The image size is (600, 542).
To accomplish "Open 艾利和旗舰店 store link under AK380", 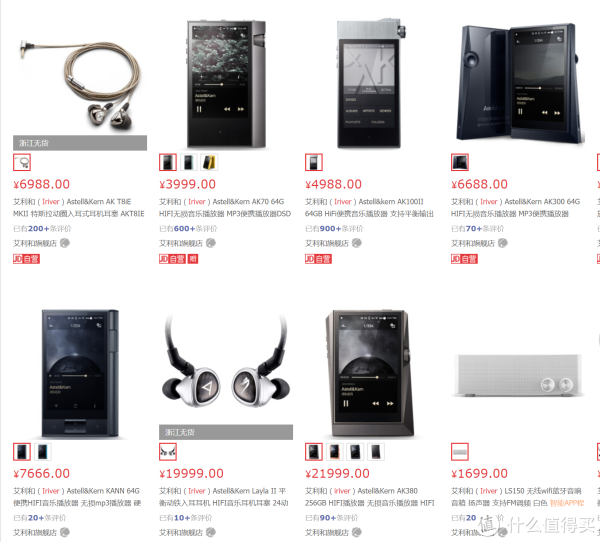I will click(x=327, y=532).
